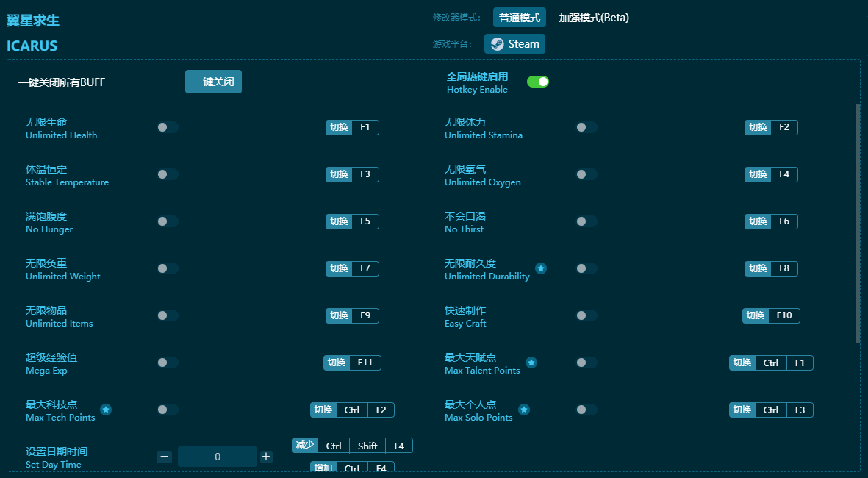Click F6 hotkey for No Thirst
Viewport: 868px width, 478px height.
tap(771, 221)
